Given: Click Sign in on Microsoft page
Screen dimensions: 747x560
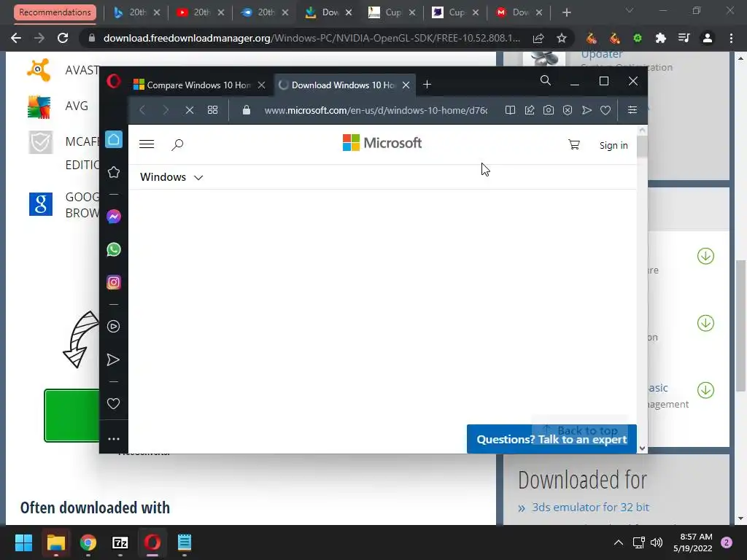Looking at the screenshot, I should 614,145.
